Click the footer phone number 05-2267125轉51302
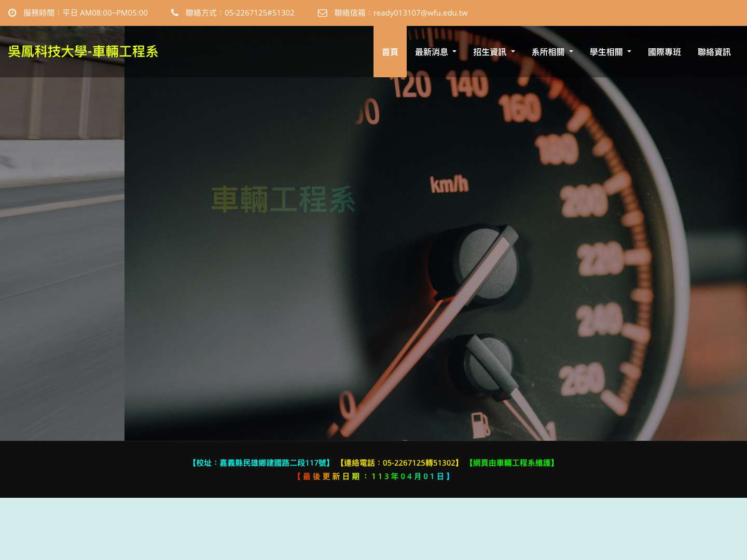747x560 pixels. [420, 463]
